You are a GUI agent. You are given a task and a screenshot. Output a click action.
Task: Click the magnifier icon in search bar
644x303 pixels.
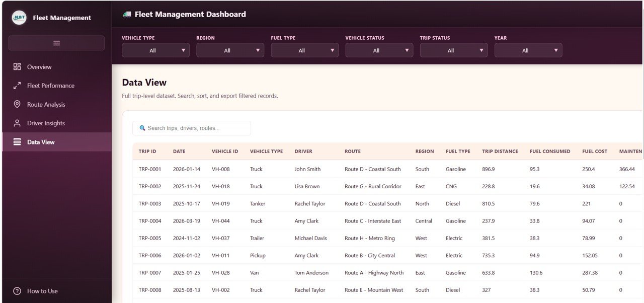(142, 128)
